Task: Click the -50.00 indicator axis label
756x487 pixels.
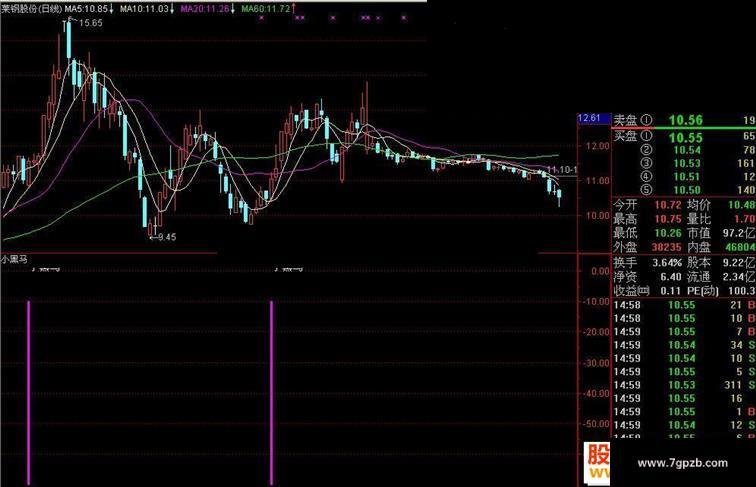Action: point(596,424)
